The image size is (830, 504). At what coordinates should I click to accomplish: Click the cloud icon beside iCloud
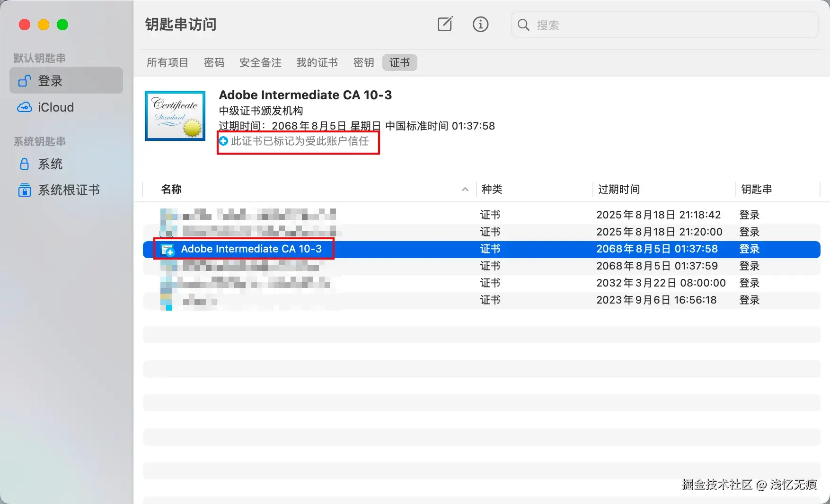[25, 107]
